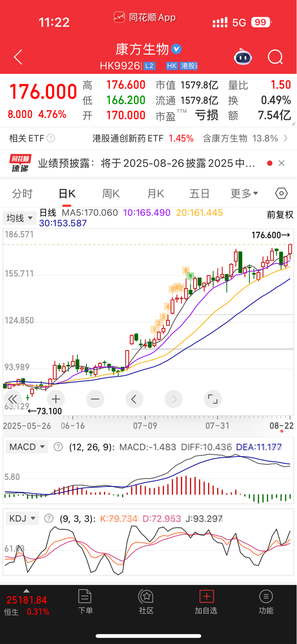Viewport: 297px width, 644px height.
Task: Move chart left with previous arrow
Action: [134, 399]
